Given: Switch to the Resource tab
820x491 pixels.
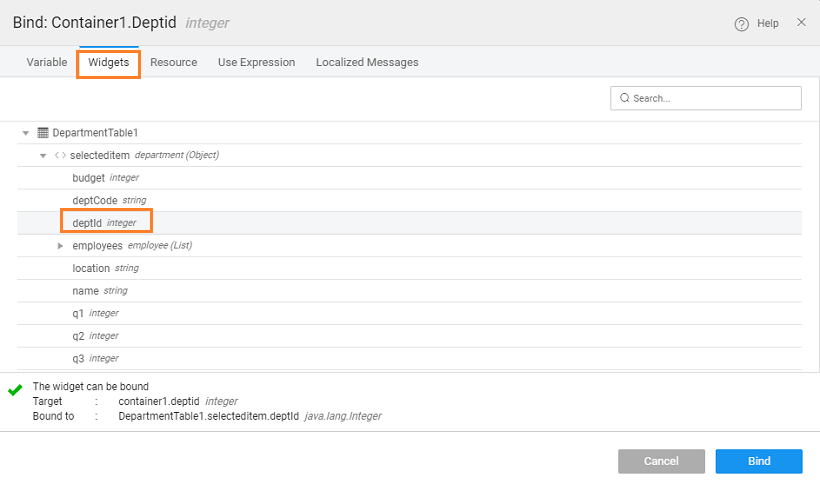Looking at the screenshot, I should pyautogui.click(x=174, y=62).
